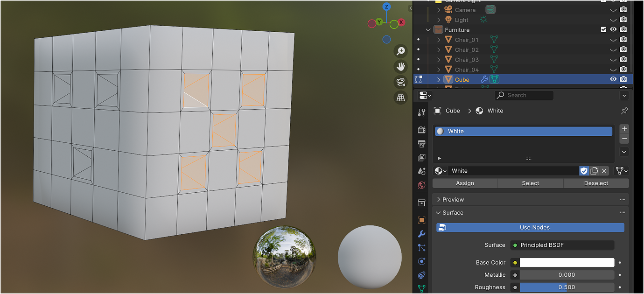Toggle Cube eye visibility in outliner
644x294 pixels.
[x=613, y=79]
